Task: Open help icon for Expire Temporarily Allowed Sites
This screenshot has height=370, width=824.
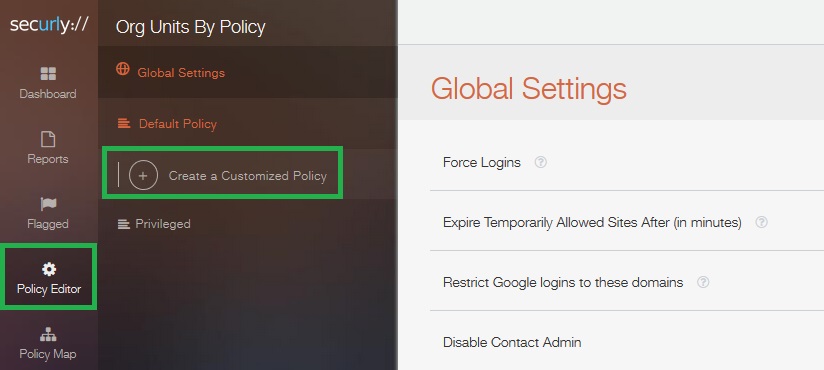Action: [x=761, y=222]
